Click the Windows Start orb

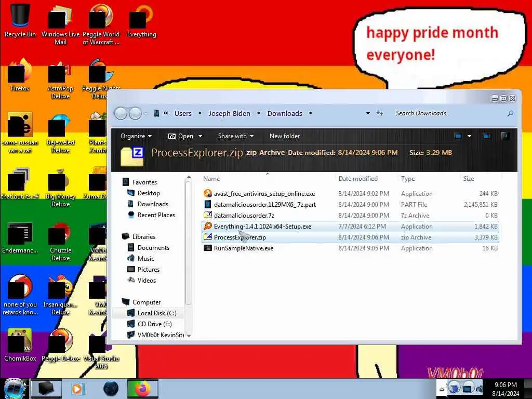[x=14, y=389]
